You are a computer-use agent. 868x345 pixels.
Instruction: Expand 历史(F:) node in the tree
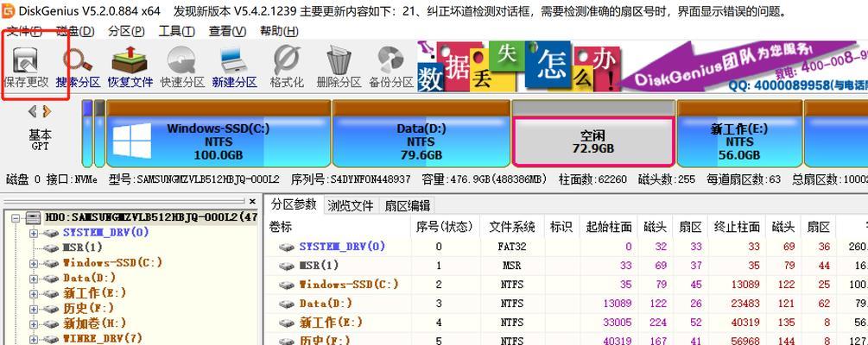[34, 309]
